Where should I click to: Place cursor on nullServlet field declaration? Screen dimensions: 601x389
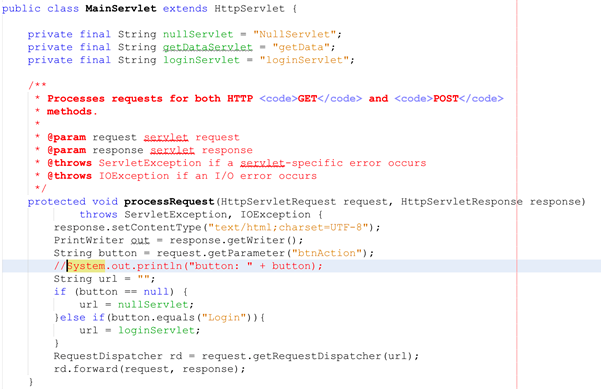point(198,34)
